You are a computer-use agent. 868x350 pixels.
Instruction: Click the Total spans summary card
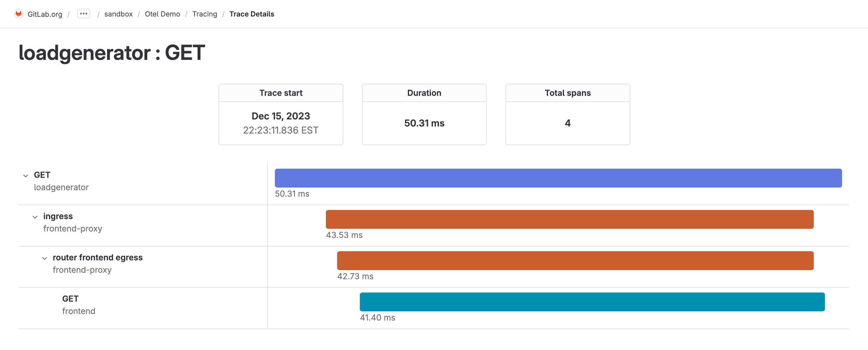pos(567,114)
